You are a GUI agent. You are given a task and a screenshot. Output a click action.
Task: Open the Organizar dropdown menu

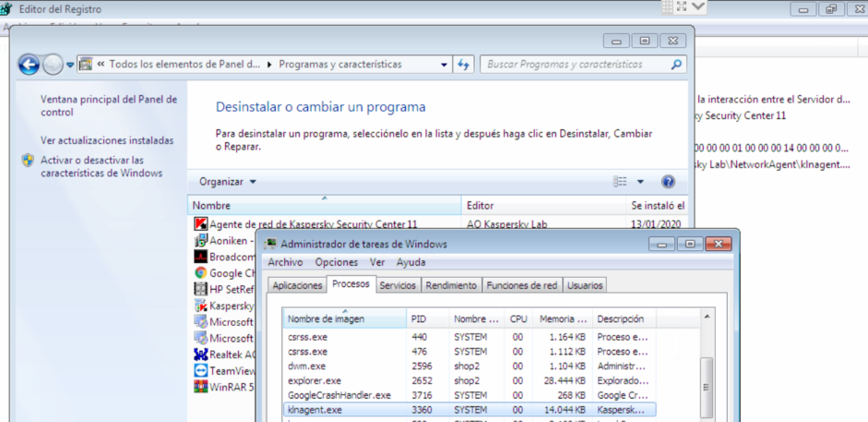point(228,182)
